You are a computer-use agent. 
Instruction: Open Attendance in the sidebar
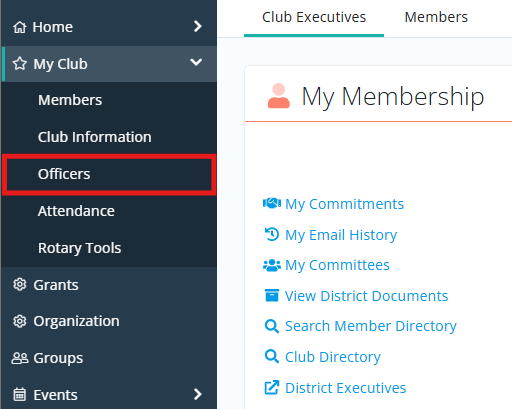[109, 211]
